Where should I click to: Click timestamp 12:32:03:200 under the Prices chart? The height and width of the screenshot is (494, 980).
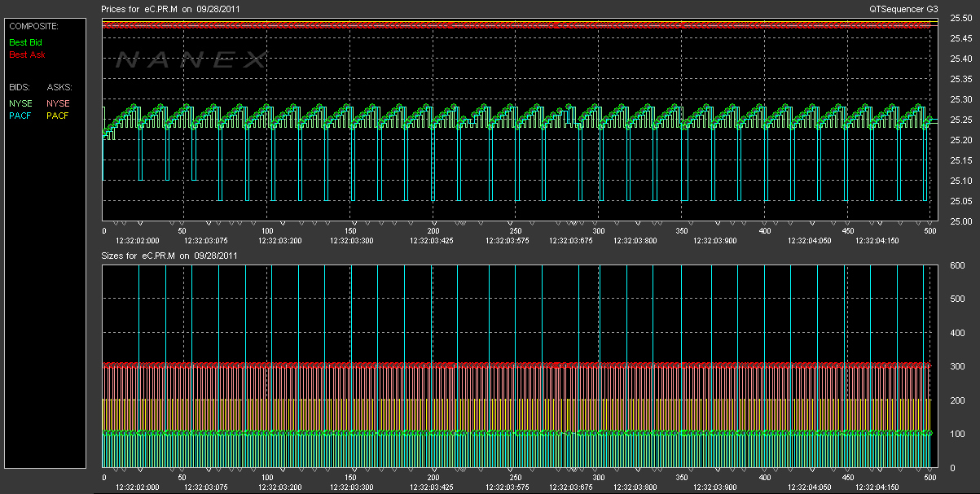(281, 241)
